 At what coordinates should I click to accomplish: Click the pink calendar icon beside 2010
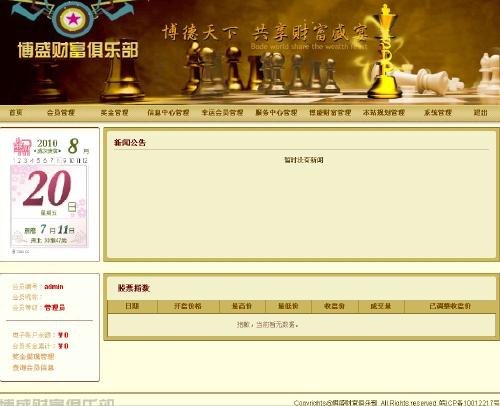pos(22,147)
